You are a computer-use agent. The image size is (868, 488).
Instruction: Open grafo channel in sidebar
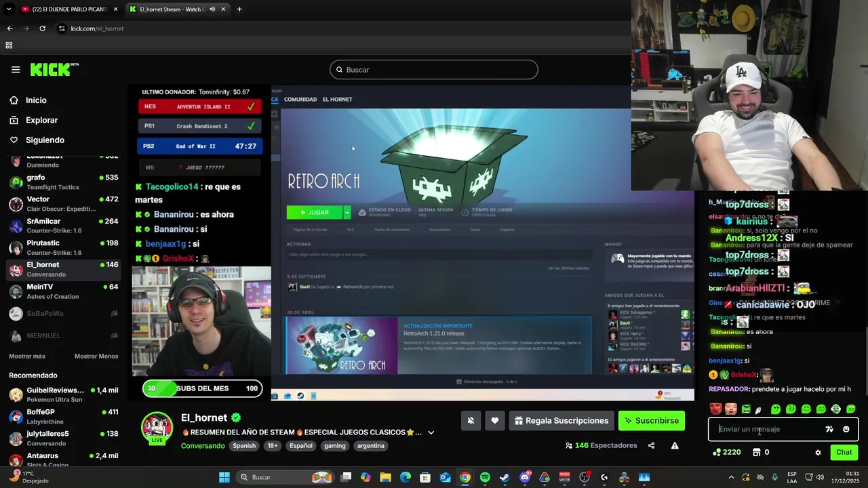point(64,182)
